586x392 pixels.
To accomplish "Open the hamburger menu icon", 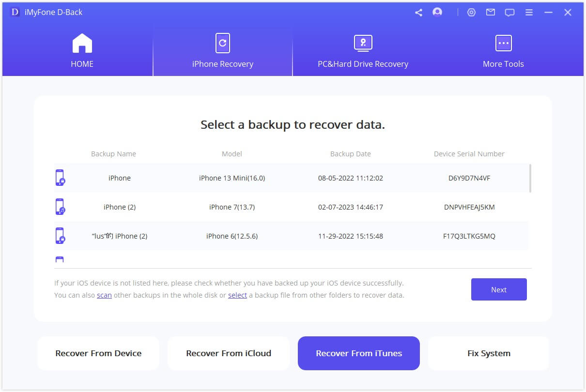I will tap(529, 13).
